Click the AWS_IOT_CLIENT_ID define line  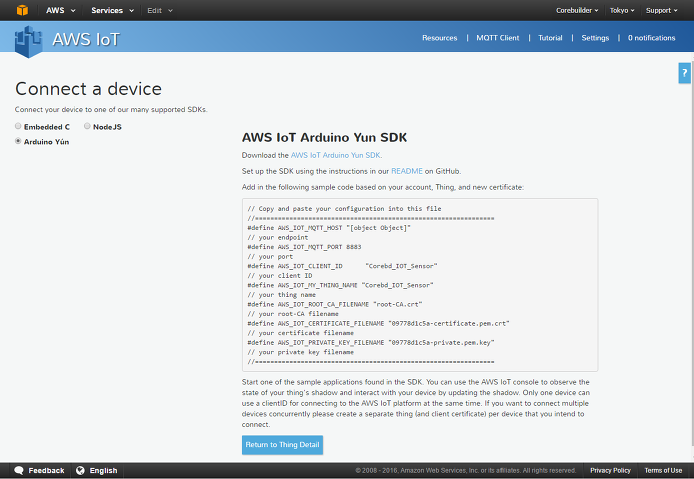click(343, 266)
